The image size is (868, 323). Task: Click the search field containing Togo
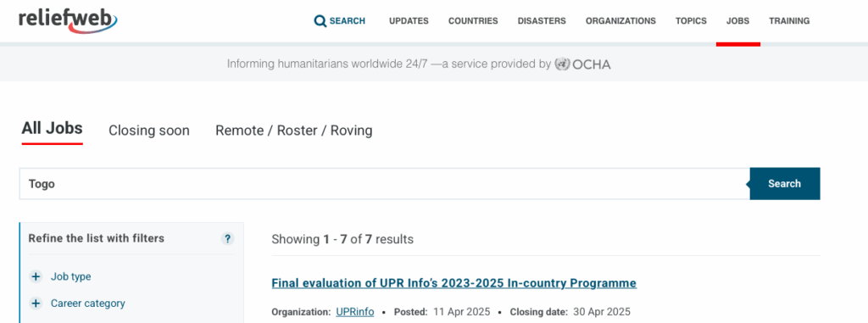pos(384,184)
